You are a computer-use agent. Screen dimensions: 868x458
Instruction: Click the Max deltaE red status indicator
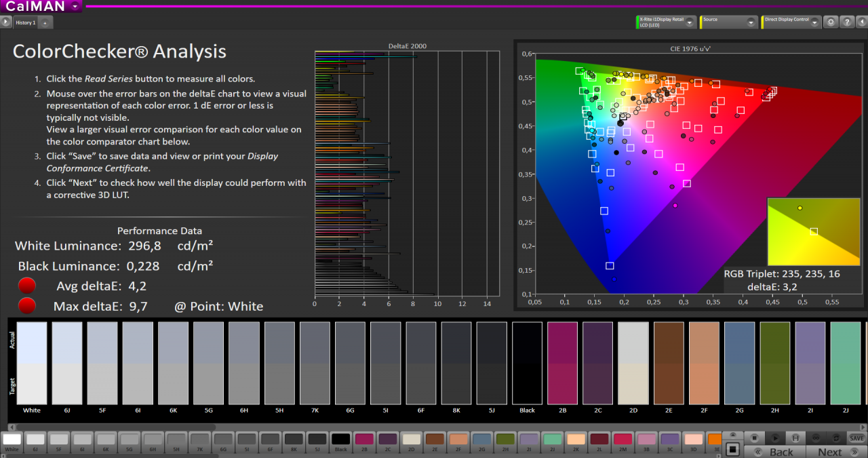pos(27,305)
